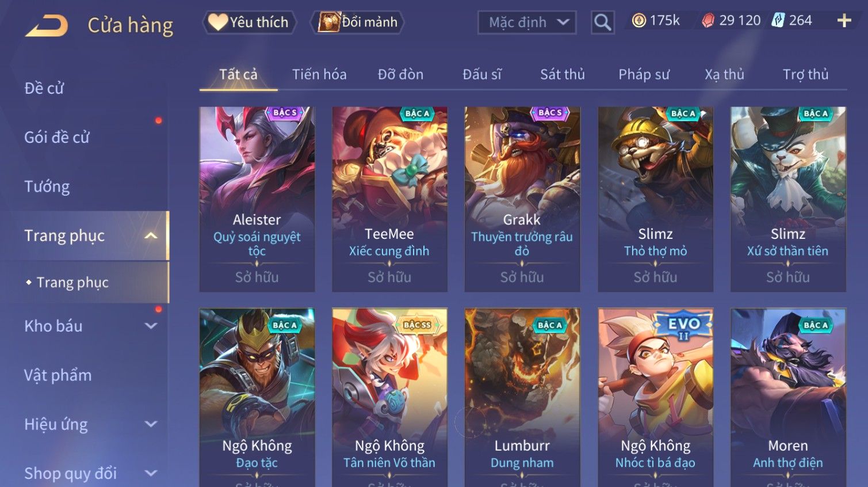
Task: Expand the Hiệu ứng sidebar section
Action: (x=151, y=424)
